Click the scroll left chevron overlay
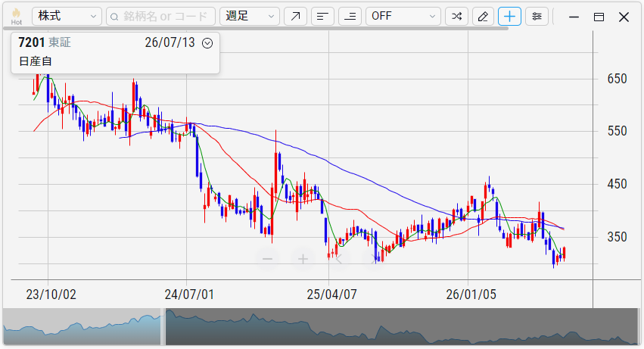The width and height of the screenshot is (644, 349). point(339,259)
